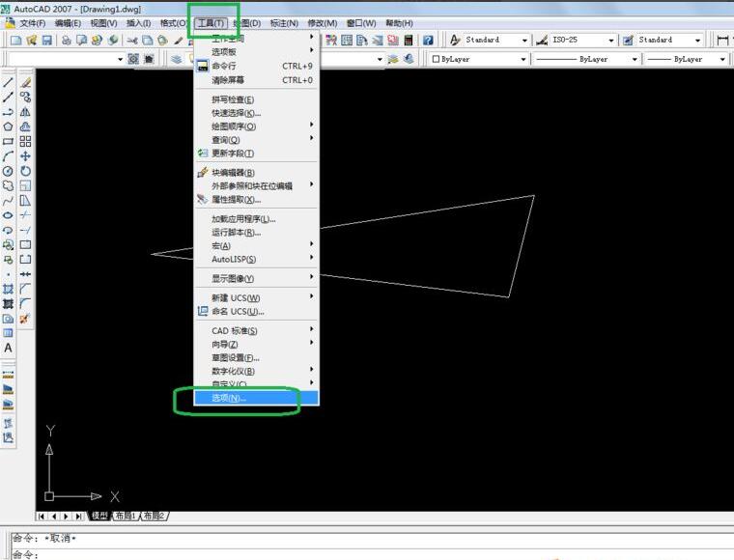Click the Linear Dimension icon
734x560 pixels.
pyautogui.click(x=723, y=41)
